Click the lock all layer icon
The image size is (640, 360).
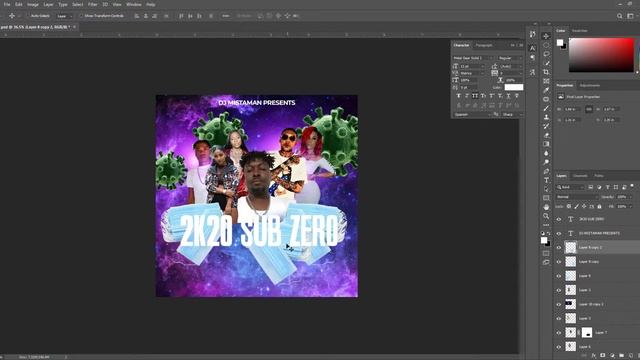pyautogui.click(x=599, y=207)
